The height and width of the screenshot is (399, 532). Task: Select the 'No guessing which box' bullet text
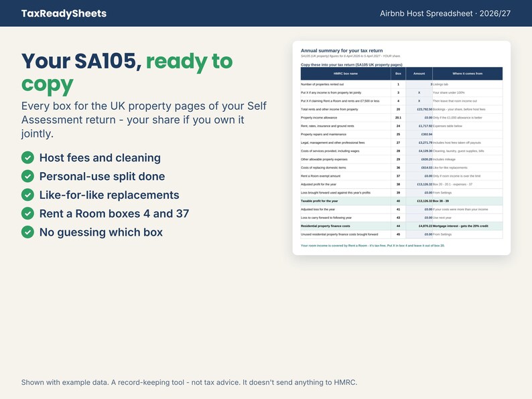tap(101, 232)
